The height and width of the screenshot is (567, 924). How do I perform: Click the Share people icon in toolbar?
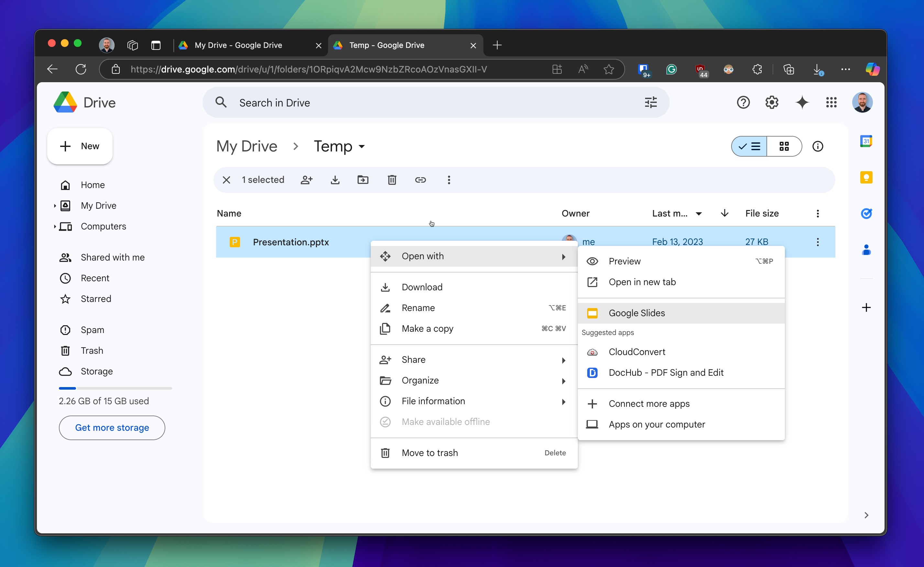(306, 180)
